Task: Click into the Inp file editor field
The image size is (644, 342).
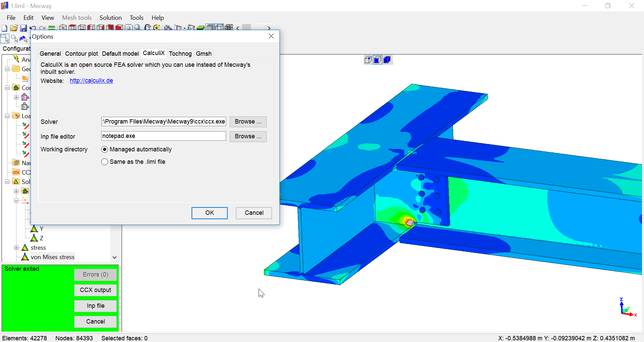Action: [x=164, y=136]
